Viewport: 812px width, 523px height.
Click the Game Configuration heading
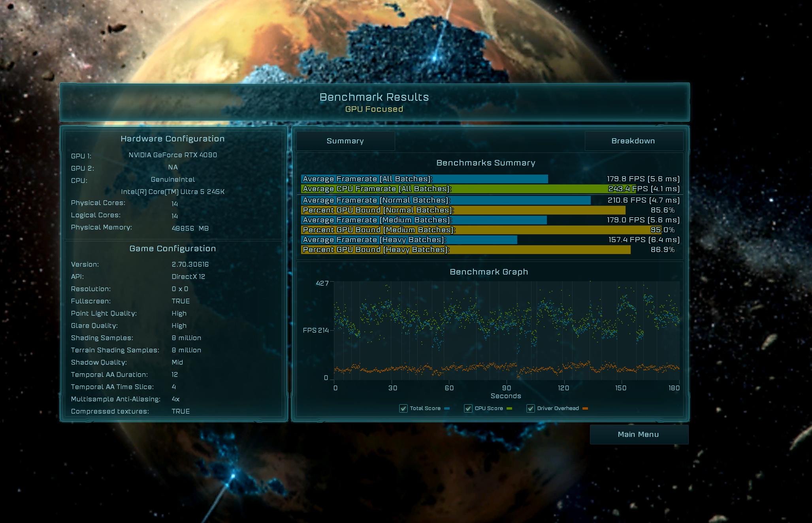[x=173, y=248]
